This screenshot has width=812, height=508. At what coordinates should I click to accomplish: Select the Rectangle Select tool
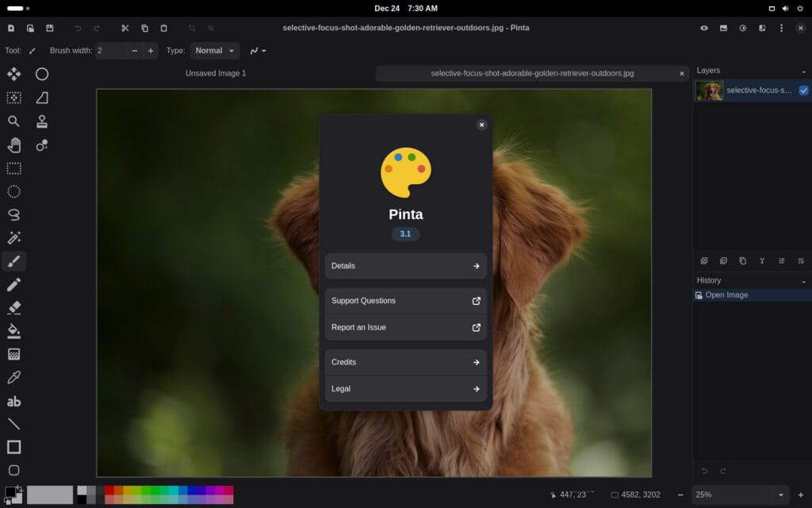point(14,167)
